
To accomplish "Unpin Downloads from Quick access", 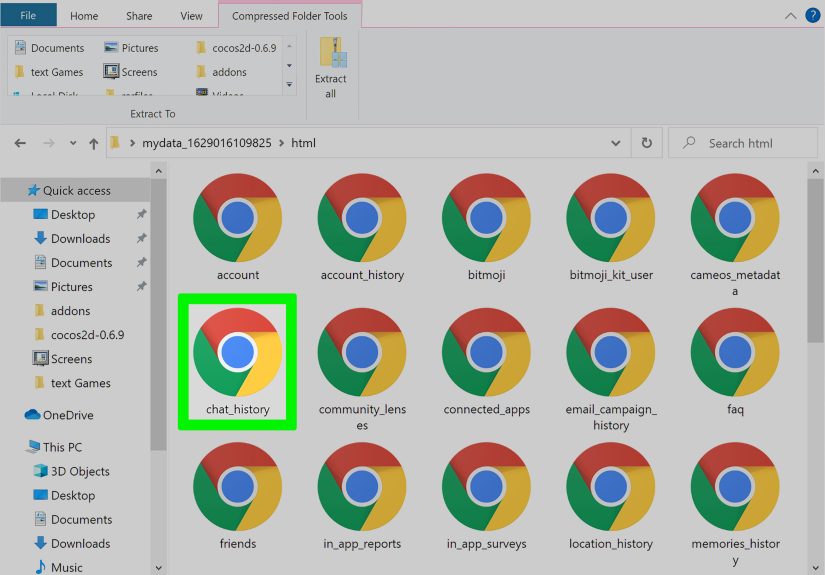I will [141, 238].
